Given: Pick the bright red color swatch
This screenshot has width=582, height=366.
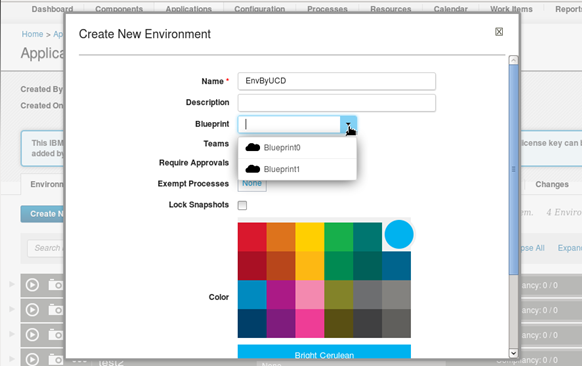Looking at the screenshot, I should point(252,237).
